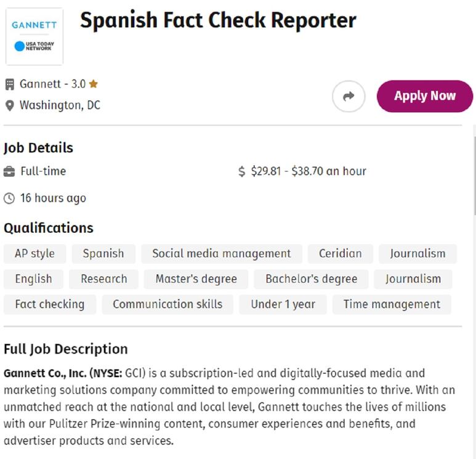The image size is (476, 459).
Task: Click the company building icon
Action: tap(10, 84)
